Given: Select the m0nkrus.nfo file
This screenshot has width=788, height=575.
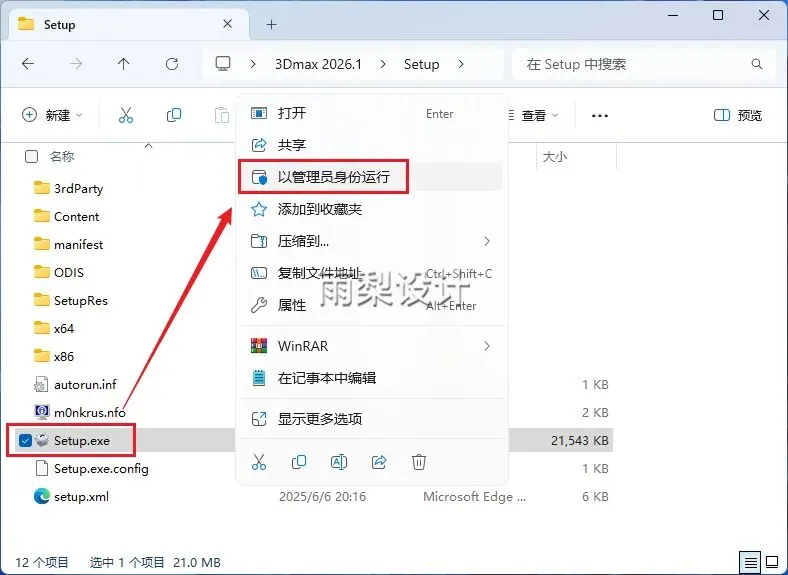Looking at the screenshot, I should (x=79, y=412).
